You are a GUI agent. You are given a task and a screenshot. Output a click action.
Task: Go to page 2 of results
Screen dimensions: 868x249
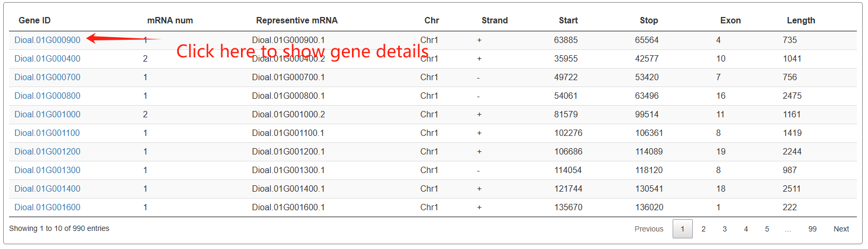pos(703,229)
